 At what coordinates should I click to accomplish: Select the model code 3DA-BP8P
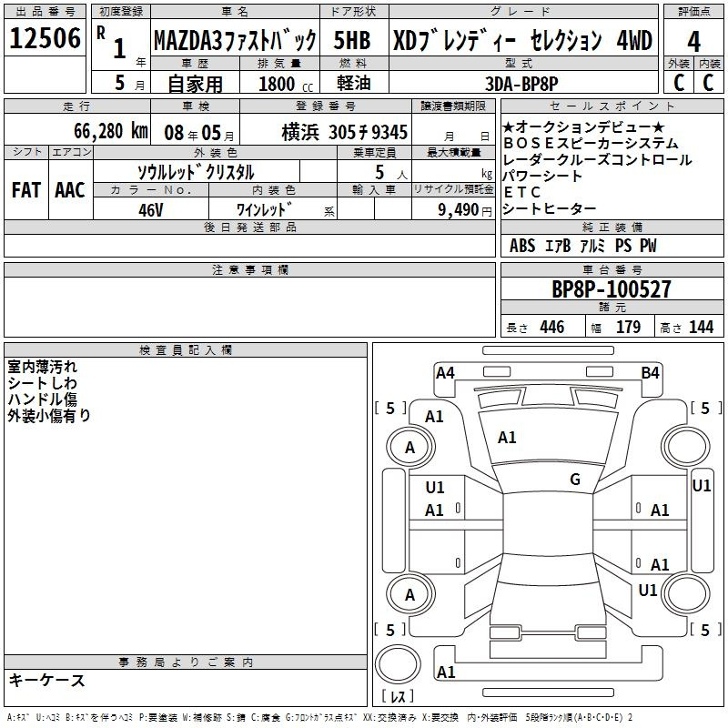[521, 84]
